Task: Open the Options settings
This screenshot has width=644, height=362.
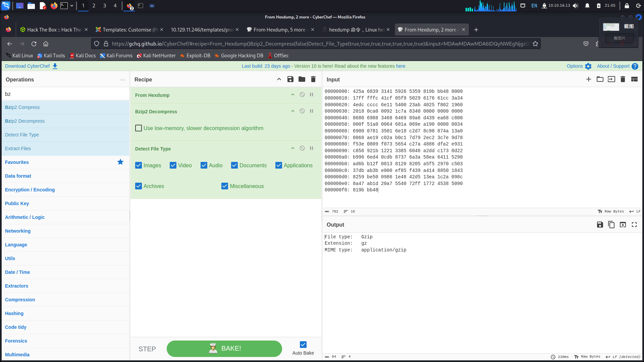Action: point(579,66)
